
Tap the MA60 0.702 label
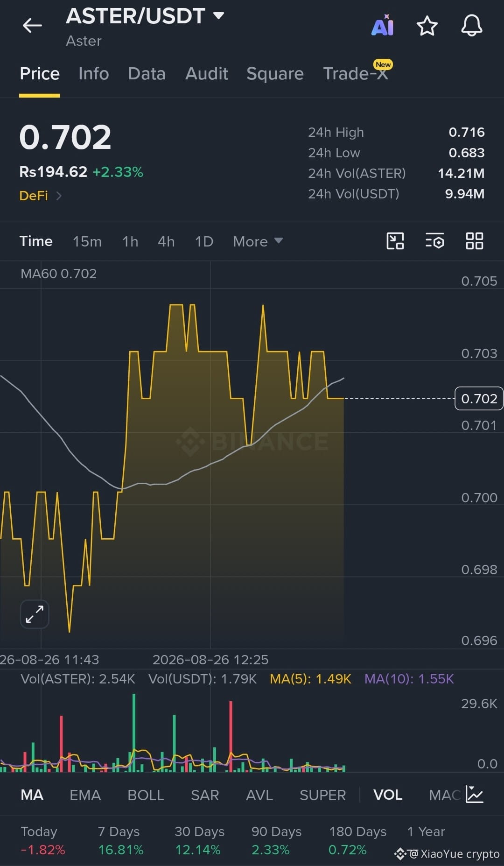[x=59, y=274]
